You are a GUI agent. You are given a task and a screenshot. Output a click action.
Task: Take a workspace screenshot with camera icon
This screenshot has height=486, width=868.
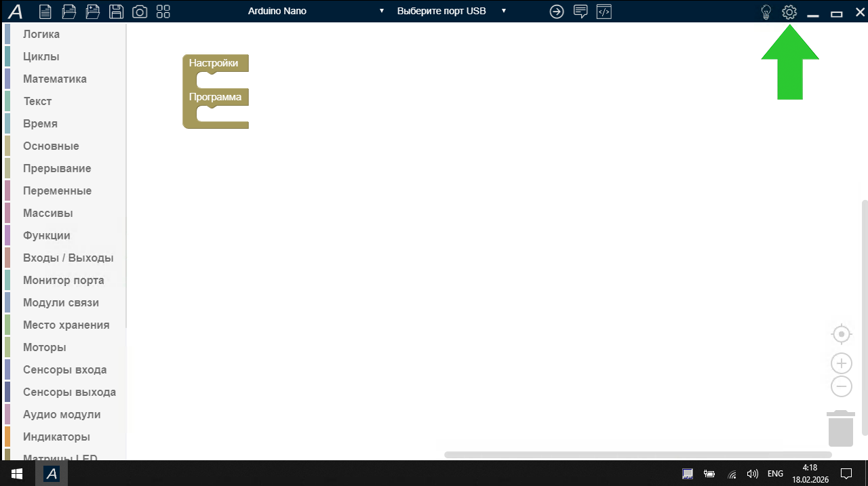click(x=139, y=12)
